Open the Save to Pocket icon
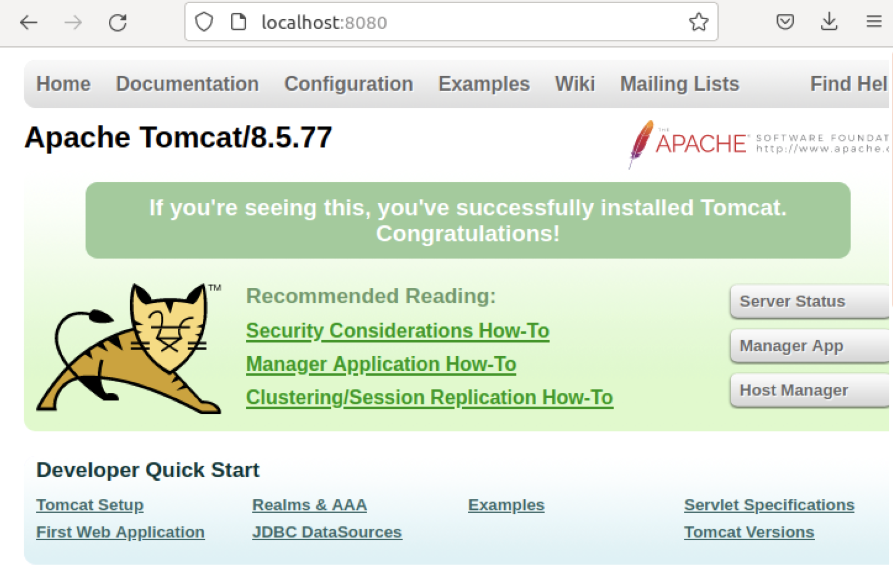Viewport: 893px width, 588px height. point(785,22)
